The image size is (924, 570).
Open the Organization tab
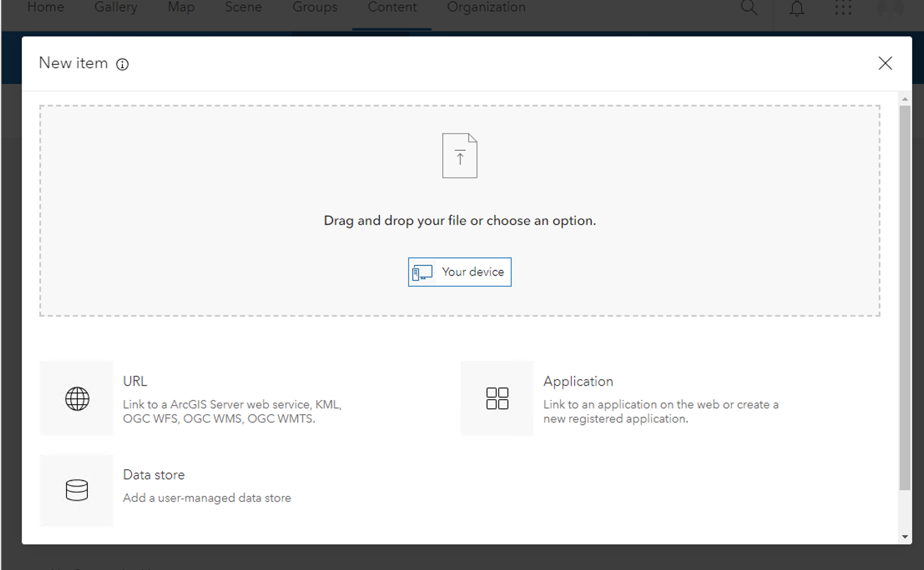[x=486, y=8]
